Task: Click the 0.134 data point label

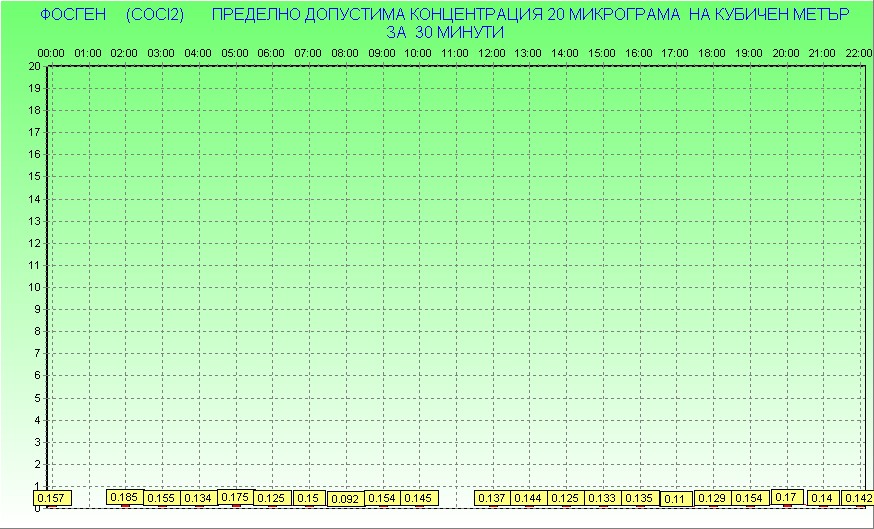Action: click(x=199, y=498)
